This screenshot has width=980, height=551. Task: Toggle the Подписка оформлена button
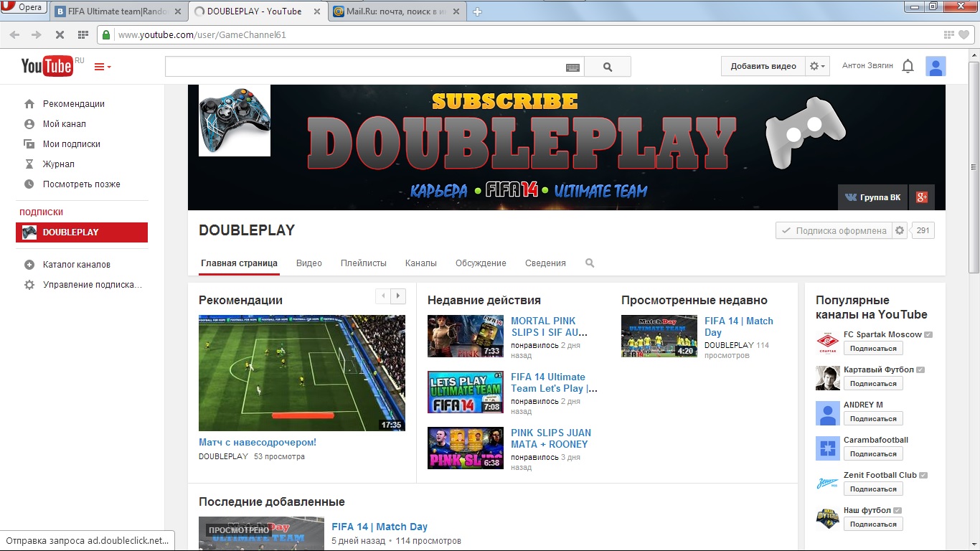pos(834,230)
